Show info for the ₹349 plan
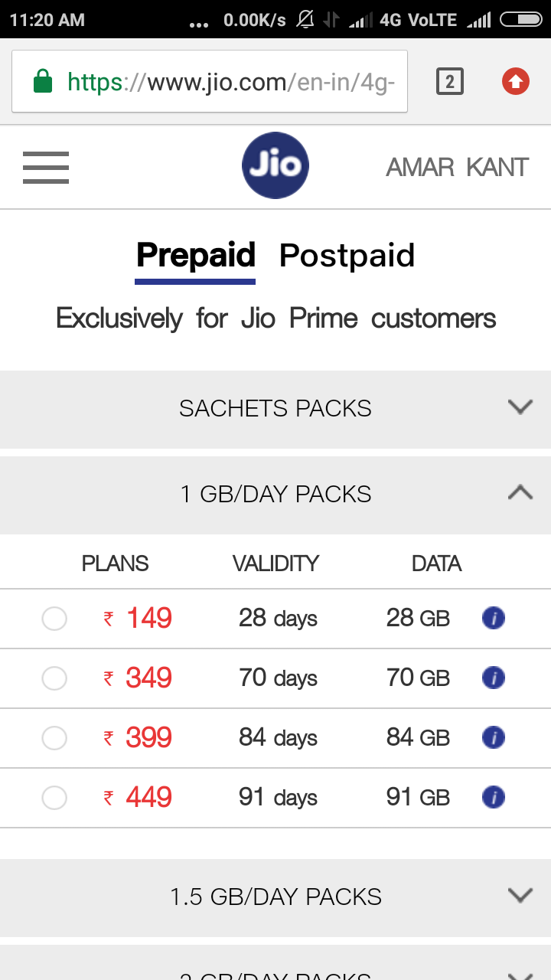 [494, 678]
